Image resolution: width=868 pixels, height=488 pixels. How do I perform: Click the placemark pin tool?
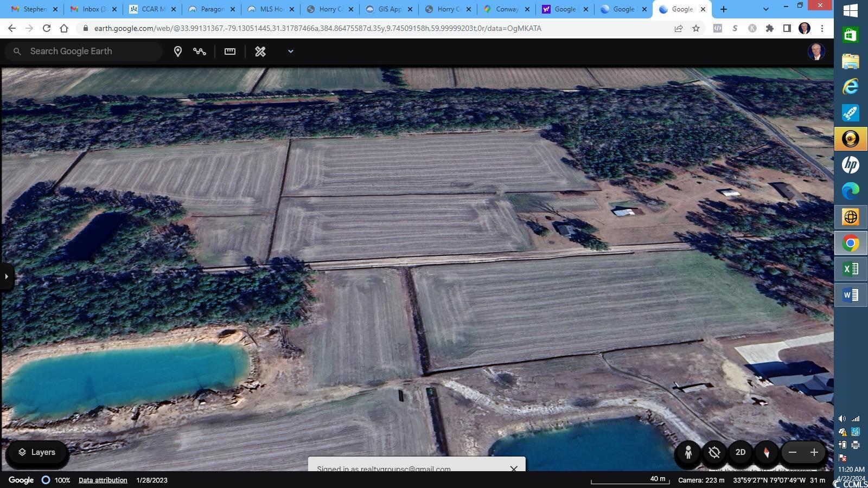(x=177, y=52)
